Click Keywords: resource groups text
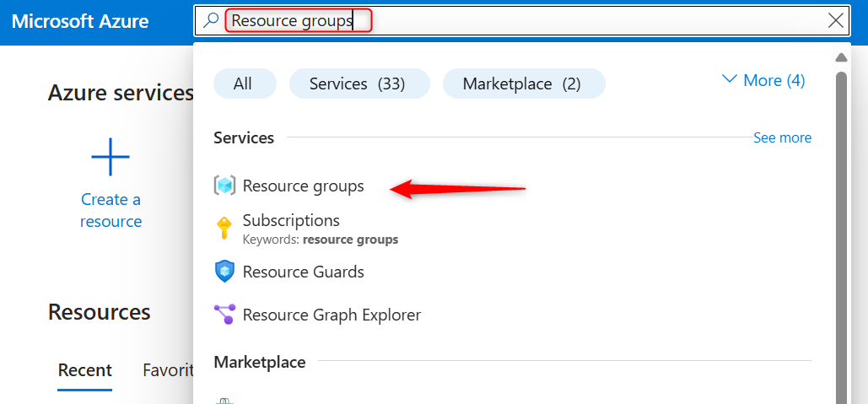The height and width of the screenshot is (404, 868). pyautogui.click(x=321, y=240)
